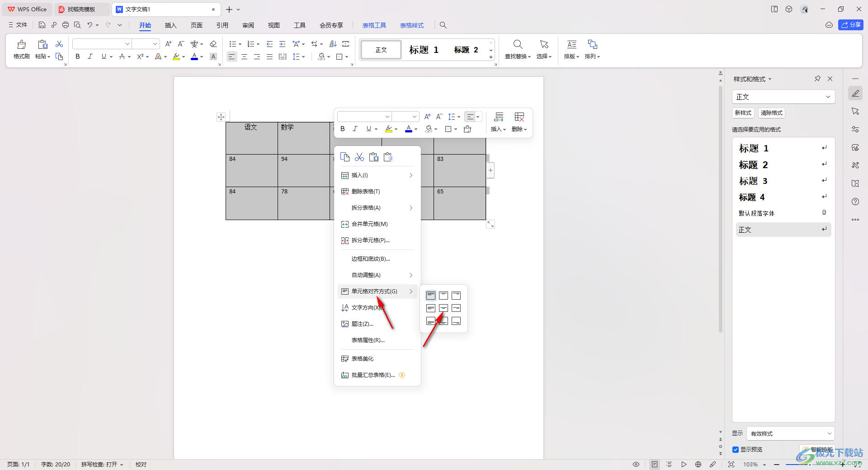Screen dimensions: 868x470
Task: Click the 清除格式 button
Action: coord(772,113)
